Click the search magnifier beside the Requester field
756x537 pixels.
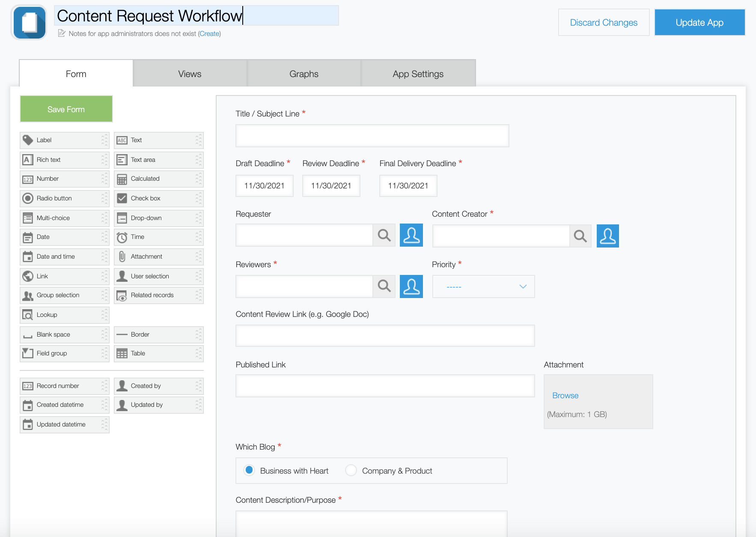click(x=384, y=235)
